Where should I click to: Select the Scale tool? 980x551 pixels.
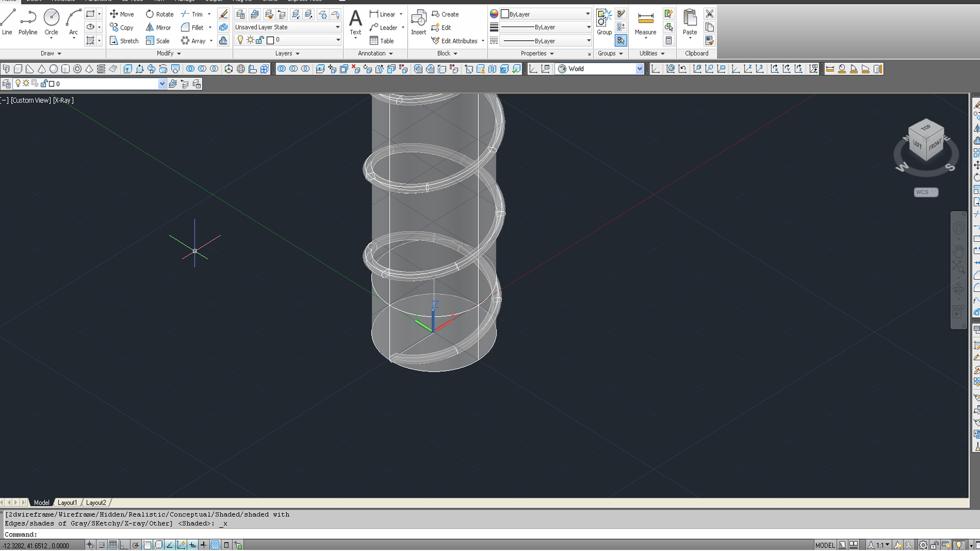tap(158, 40)
